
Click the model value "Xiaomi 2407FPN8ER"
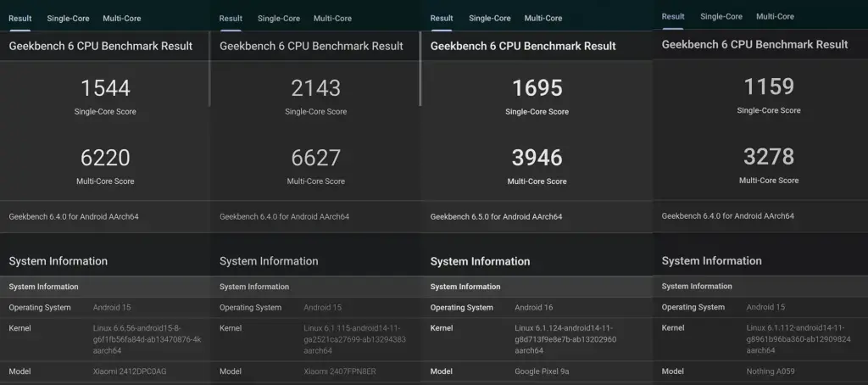click(x=340, y=371)
